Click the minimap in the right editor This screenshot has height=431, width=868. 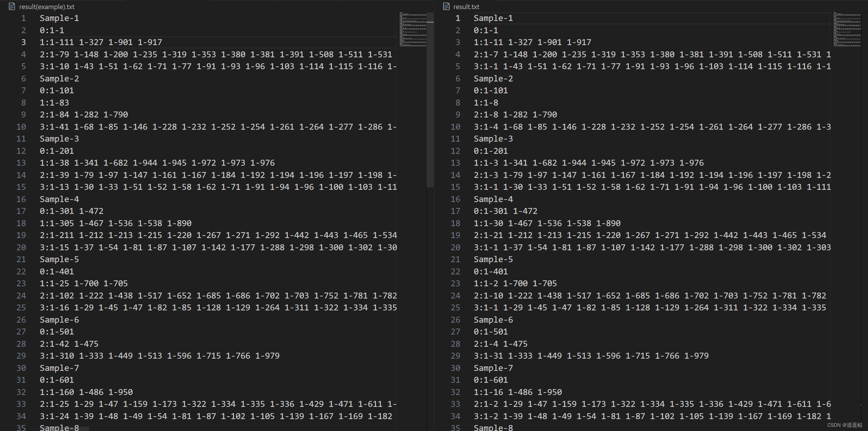coord(847,30)
